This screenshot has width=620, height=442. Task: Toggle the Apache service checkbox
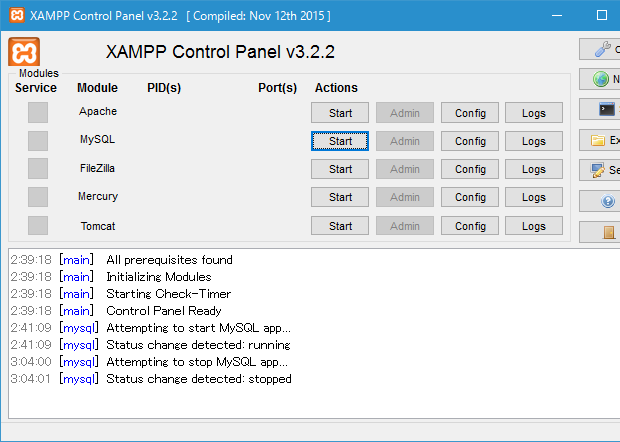coord(38,112)
